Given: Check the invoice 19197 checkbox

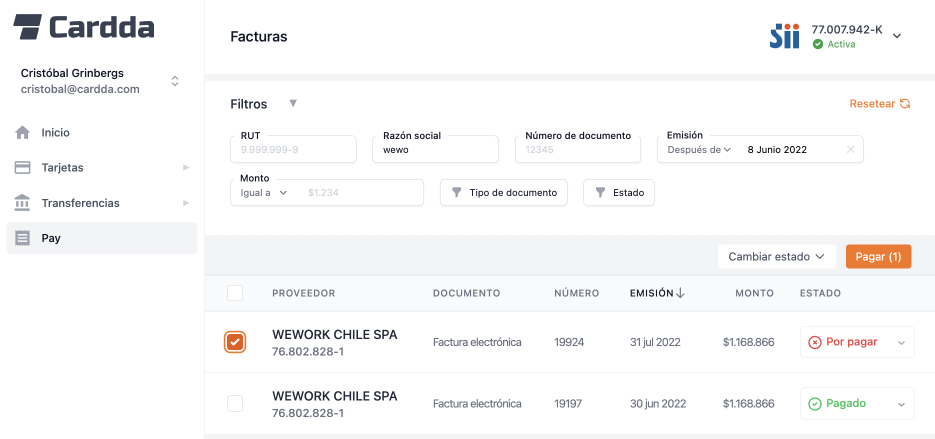Looking at the screenshot, I should pos(235,403).
